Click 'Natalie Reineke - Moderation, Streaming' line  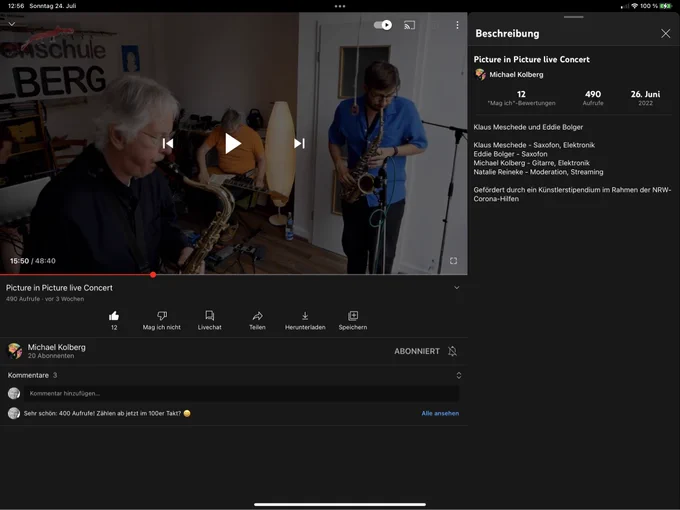(538, 172)
